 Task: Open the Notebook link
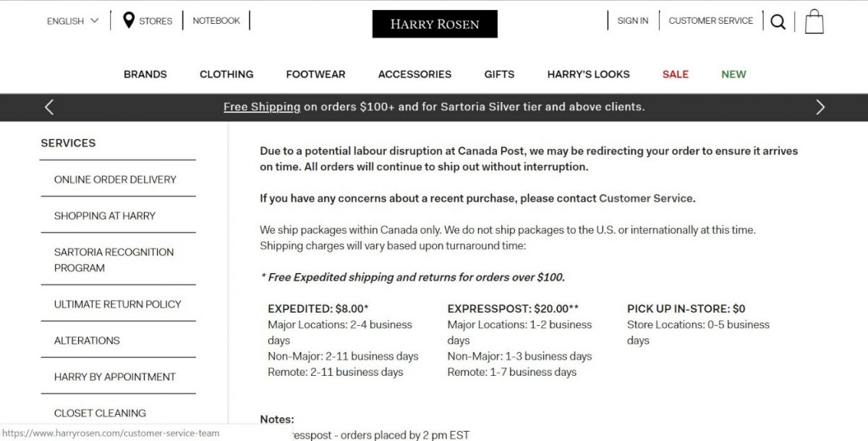(216, 21)
